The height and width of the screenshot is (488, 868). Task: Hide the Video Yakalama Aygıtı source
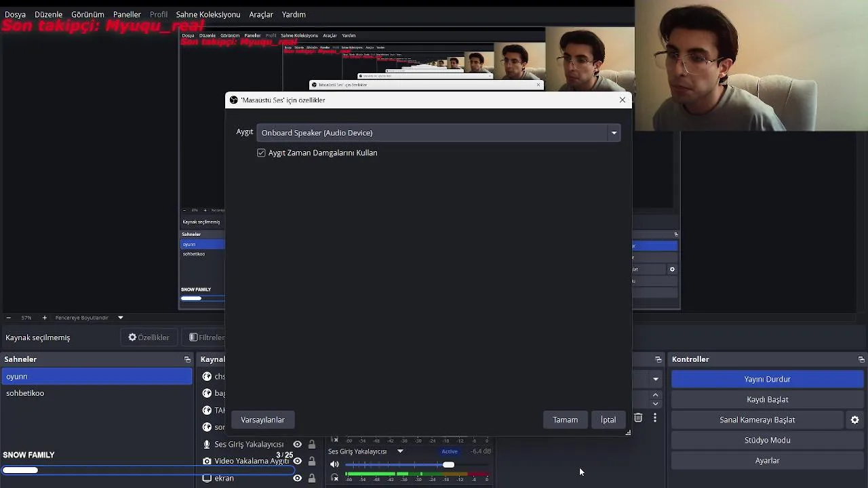tap(297, 461)
